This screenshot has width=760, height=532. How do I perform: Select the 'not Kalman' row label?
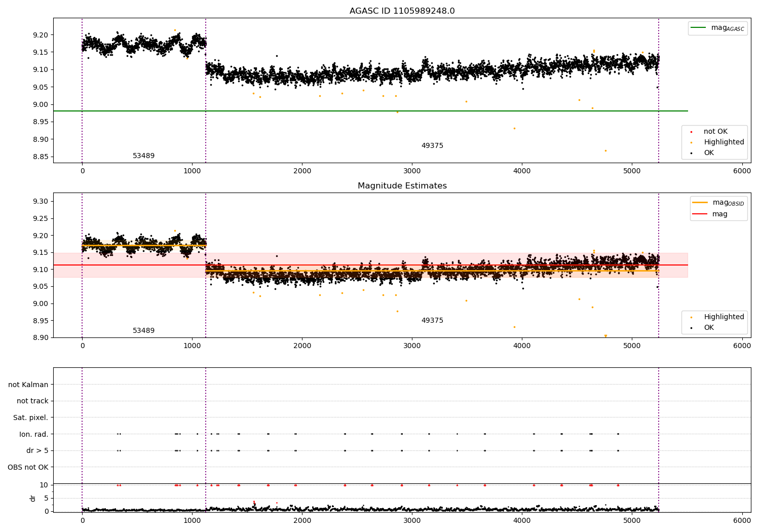[x=28, y=385]
